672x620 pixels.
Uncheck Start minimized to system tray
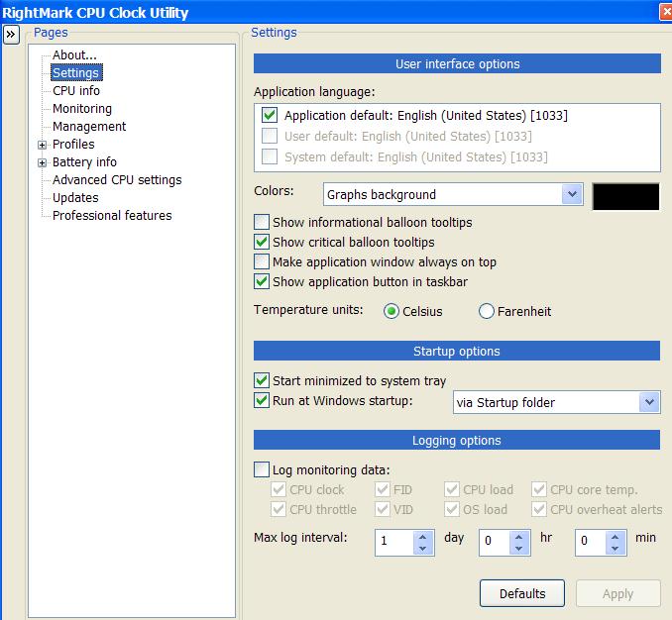tap(262, 380)
